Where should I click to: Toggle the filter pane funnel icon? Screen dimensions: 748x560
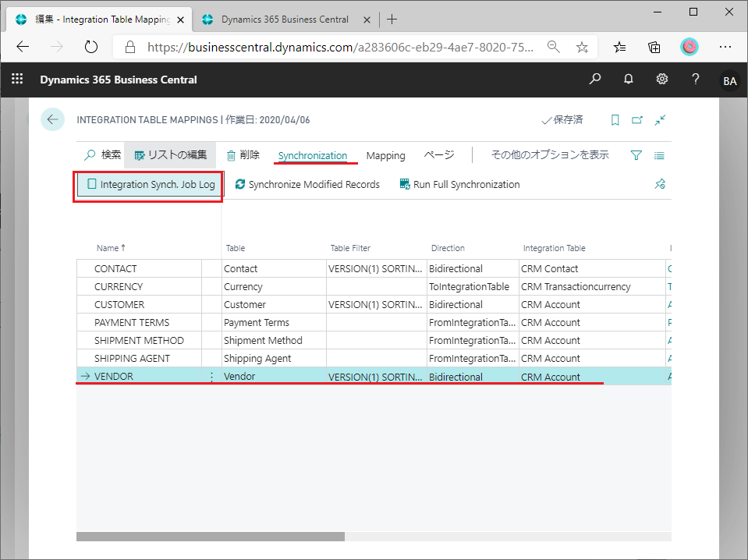(636, 155)
